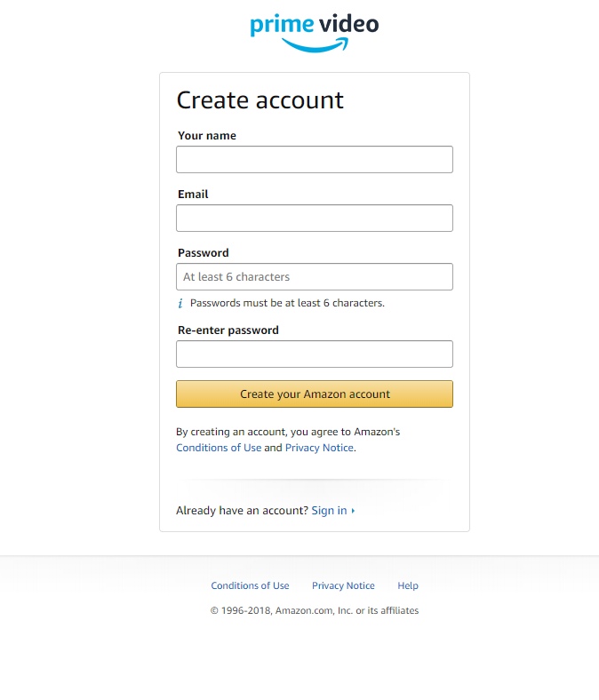The width and height of the screenshot is (599, 700).
Task: Click into the Email input box
Action: (315, 219)
